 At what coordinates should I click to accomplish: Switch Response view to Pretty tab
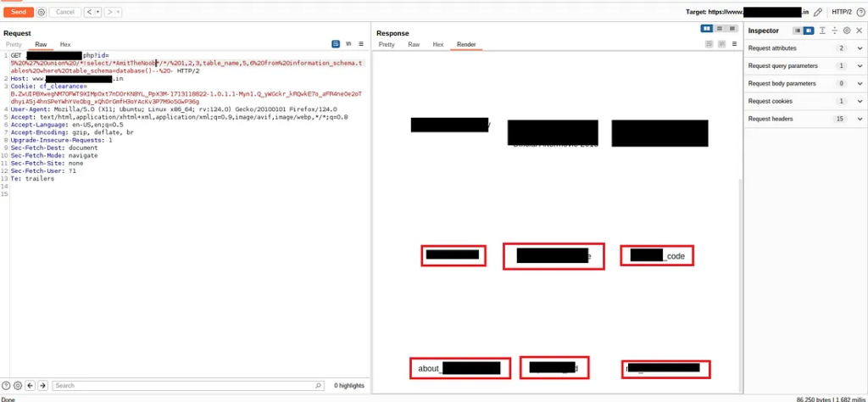[387, 44]
